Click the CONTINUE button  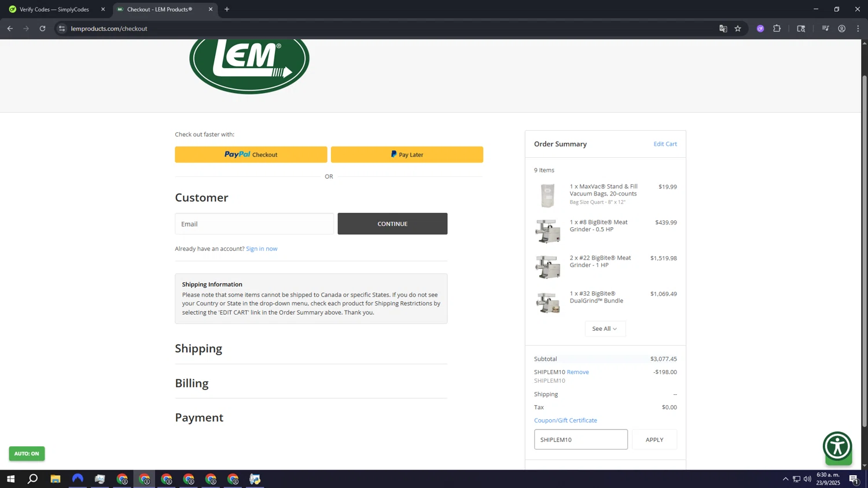pos(392,224)
